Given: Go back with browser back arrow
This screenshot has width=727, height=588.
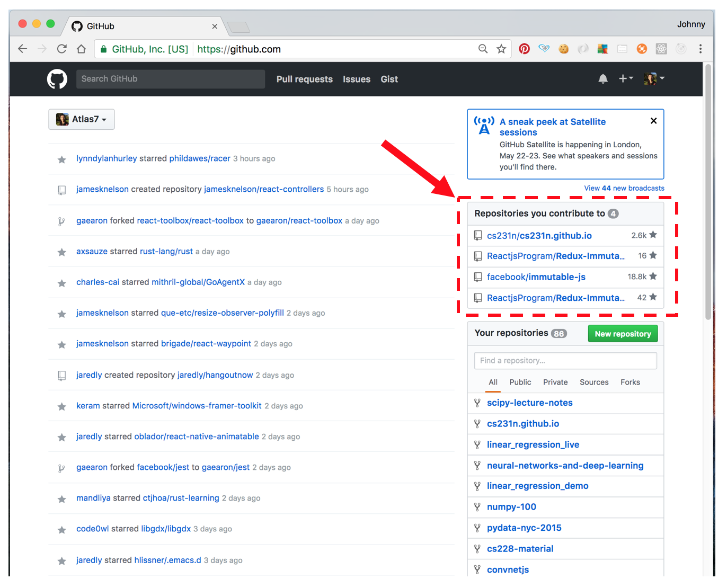Looking at the screenshot, I should (22, 49).
